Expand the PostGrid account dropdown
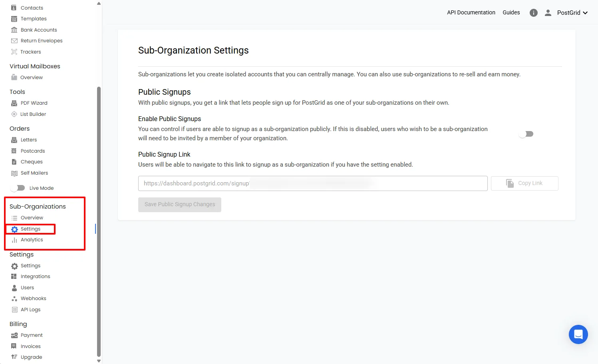Screen dimensions: 598x364 coord(572,12)
